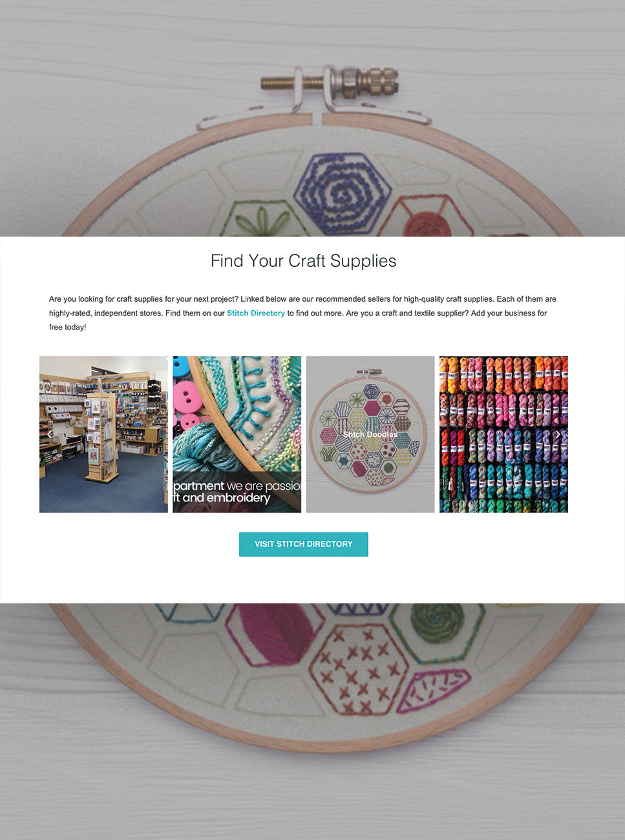
Task: Click the intro paragraph about craft supplies
Action: coord(303,313)
